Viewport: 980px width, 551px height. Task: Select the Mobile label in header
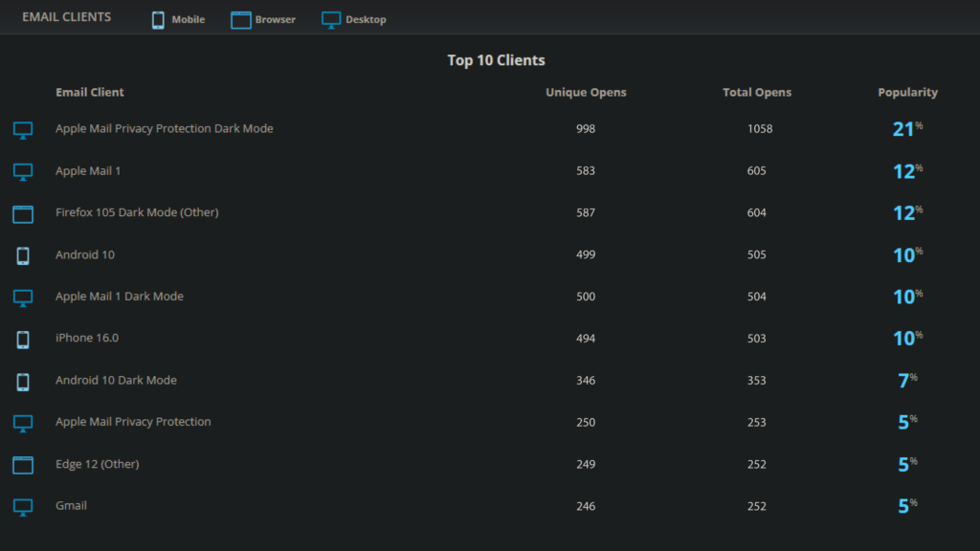(189, 19)
